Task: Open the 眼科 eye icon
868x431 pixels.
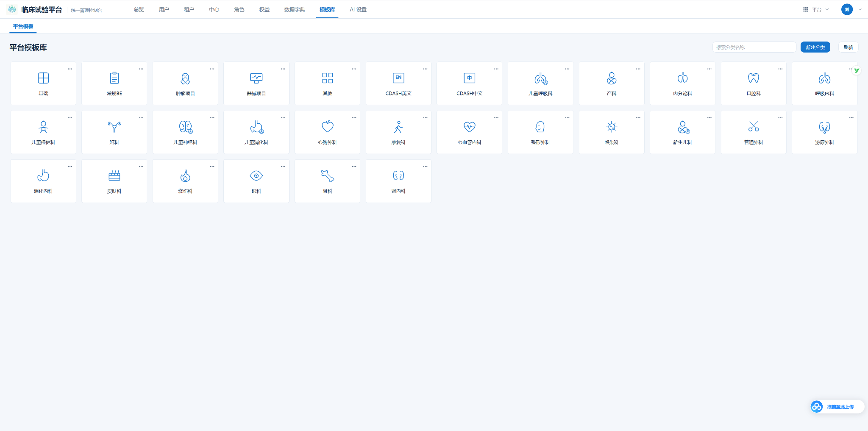Action: click(256, 175)
